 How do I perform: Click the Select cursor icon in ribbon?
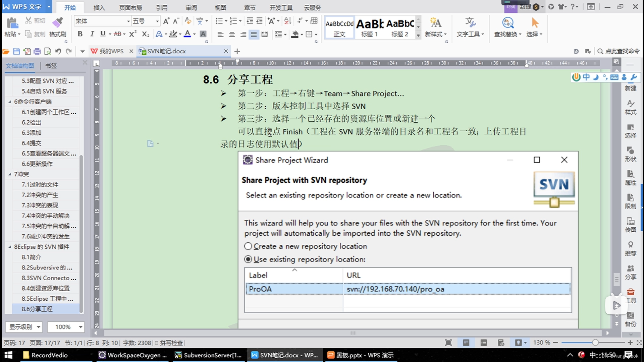pos(535,23)
